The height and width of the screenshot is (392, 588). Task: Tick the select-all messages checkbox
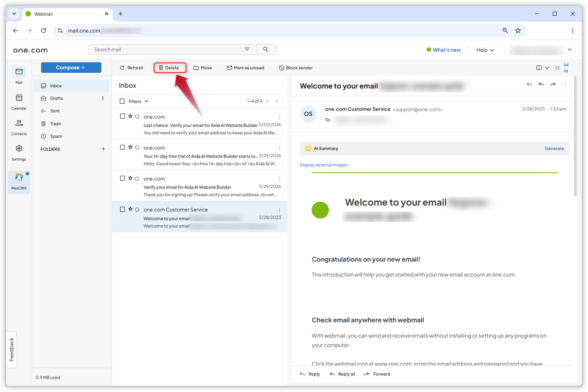122,101
